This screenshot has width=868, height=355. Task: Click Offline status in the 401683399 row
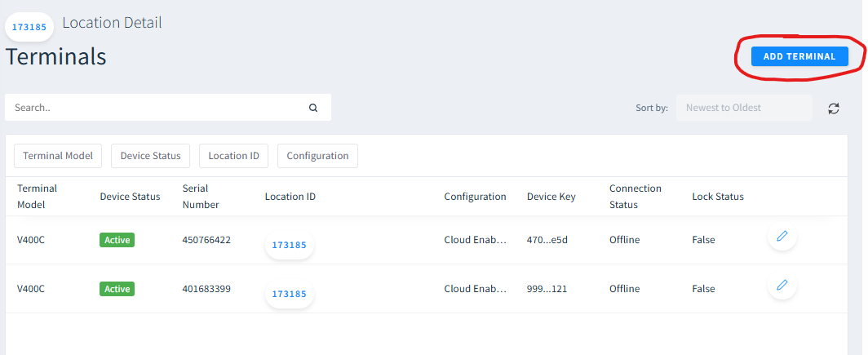624,289
